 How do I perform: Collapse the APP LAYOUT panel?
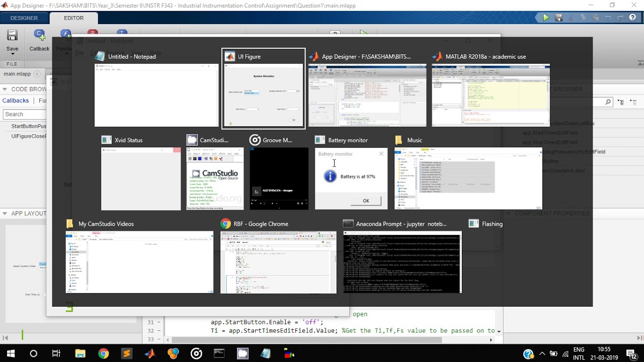[x=5, y=213]
